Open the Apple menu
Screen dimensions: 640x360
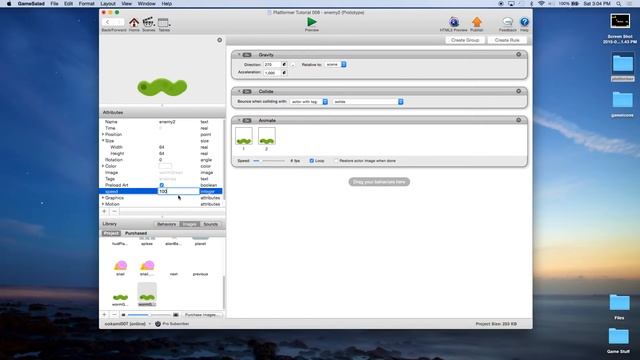tap(9, 4)
